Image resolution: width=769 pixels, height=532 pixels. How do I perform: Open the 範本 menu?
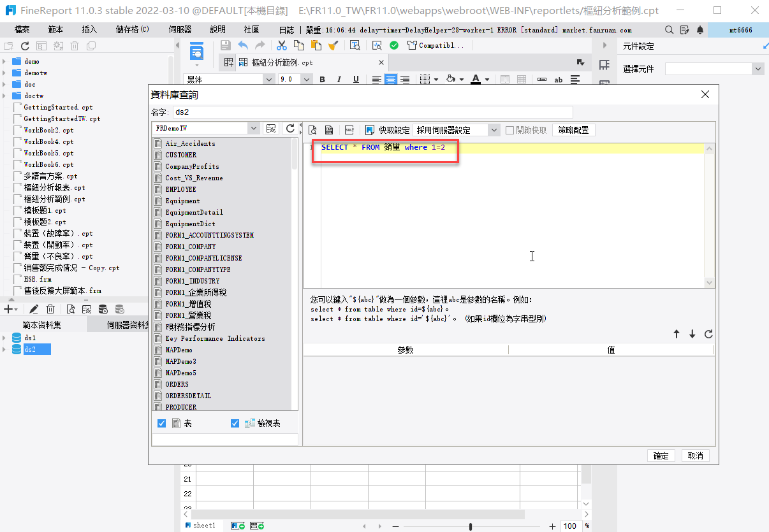tap(55, 30)
